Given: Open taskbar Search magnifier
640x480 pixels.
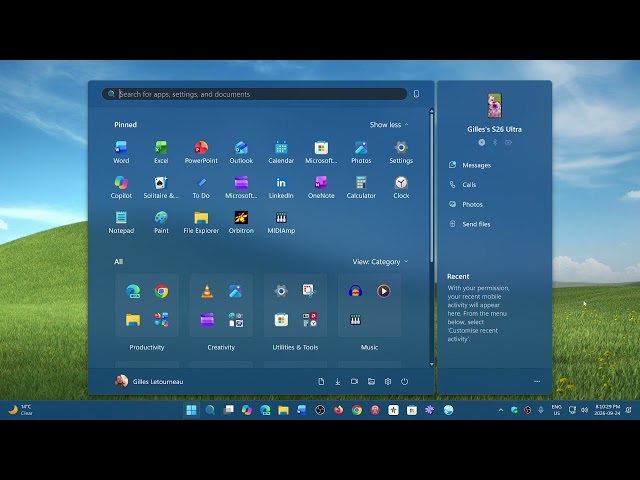Looking at the screenshot, I should [x=210, y=410].
